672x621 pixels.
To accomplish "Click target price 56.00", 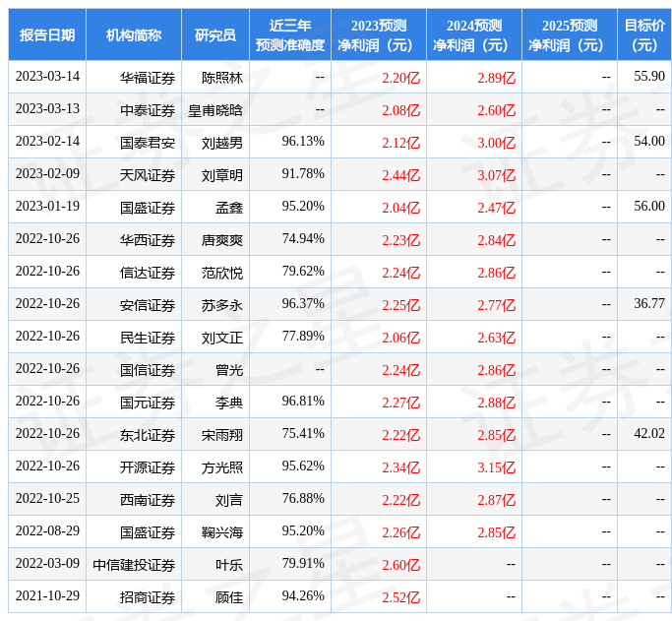I will tap(649, 206).
